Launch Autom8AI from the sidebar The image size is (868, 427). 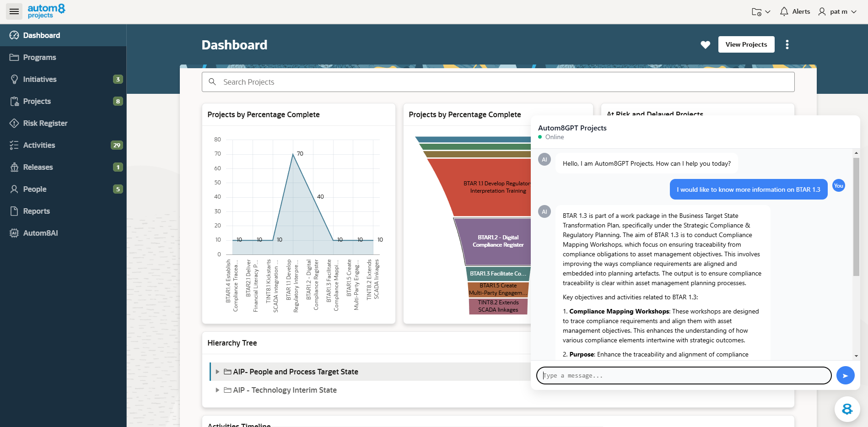click(40, 233)
